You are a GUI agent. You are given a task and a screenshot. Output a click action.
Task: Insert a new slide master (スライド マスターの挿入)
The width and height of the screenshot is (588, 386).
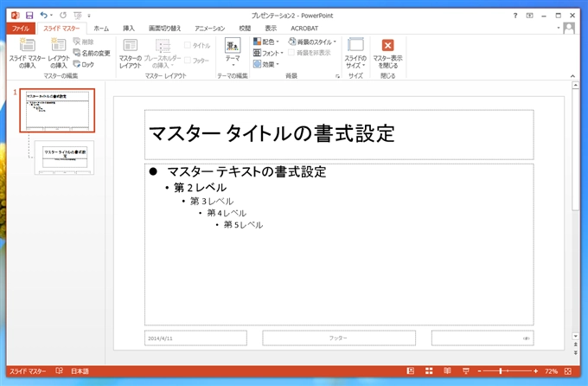(x=27, y=53)
